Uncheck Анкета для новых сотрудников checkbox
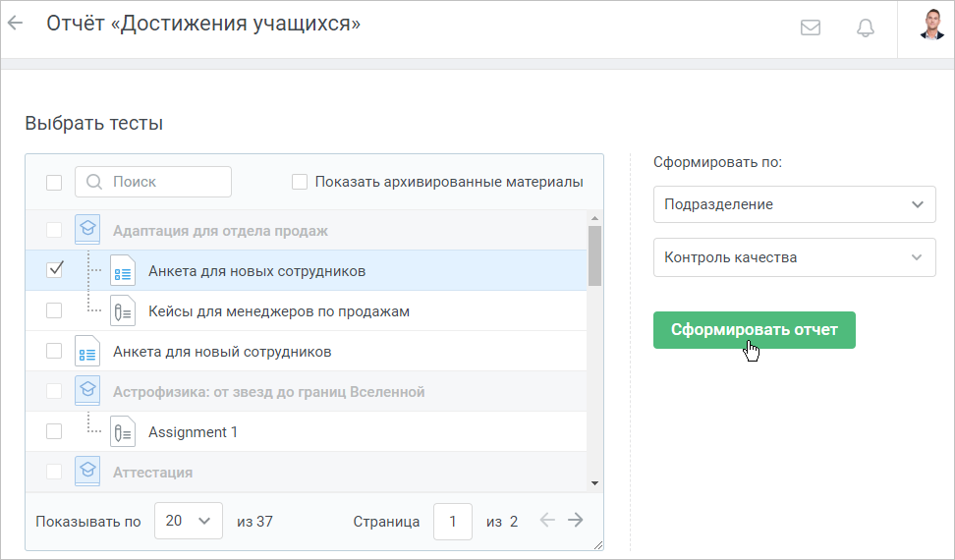Image resolution: width=955 pixels, height=560 pixels. coord(54,269)
